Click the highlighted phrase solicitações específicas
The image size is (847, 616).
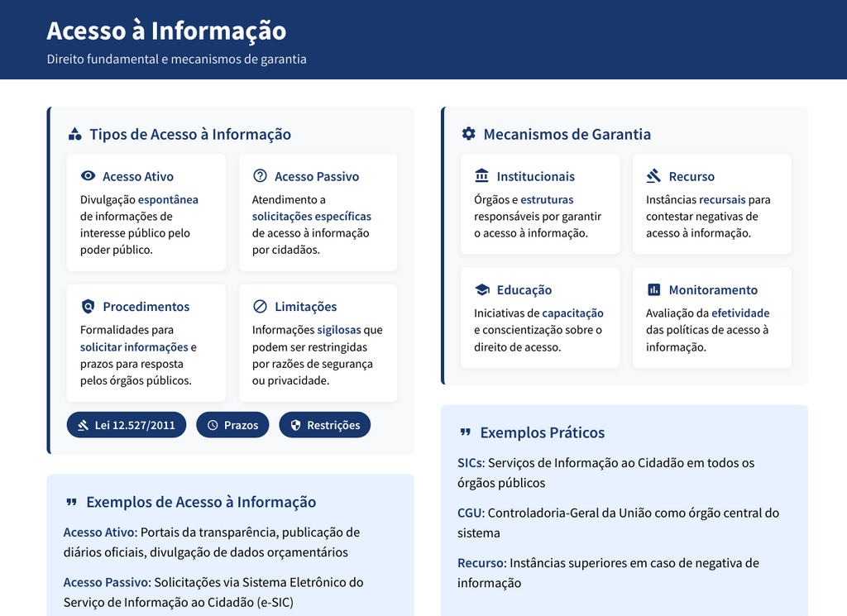312,216
